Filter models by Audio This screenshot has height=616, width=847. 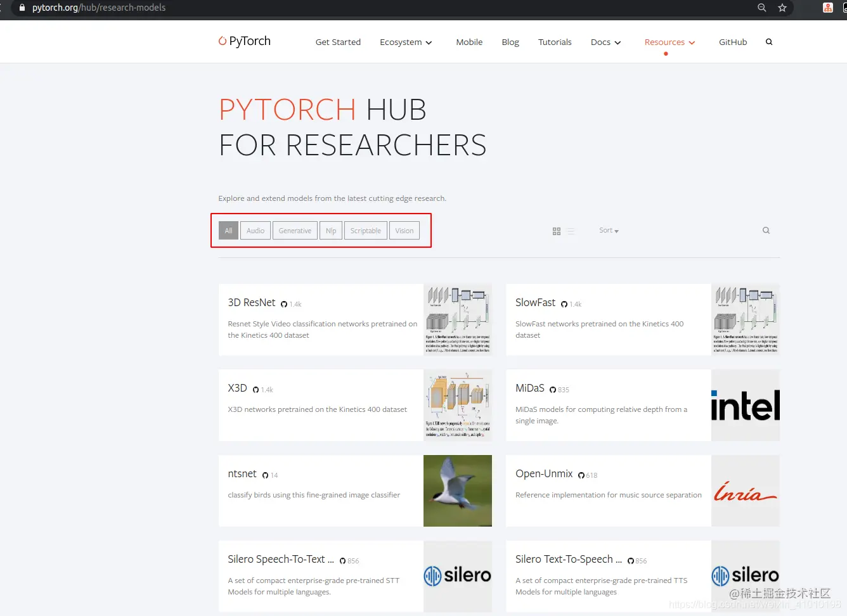click(255, 231)
